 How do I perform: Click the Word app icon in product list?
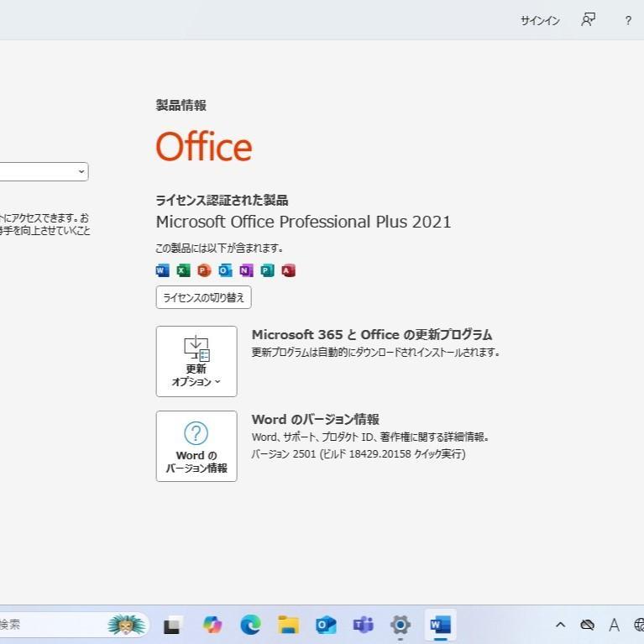(163, 270)
